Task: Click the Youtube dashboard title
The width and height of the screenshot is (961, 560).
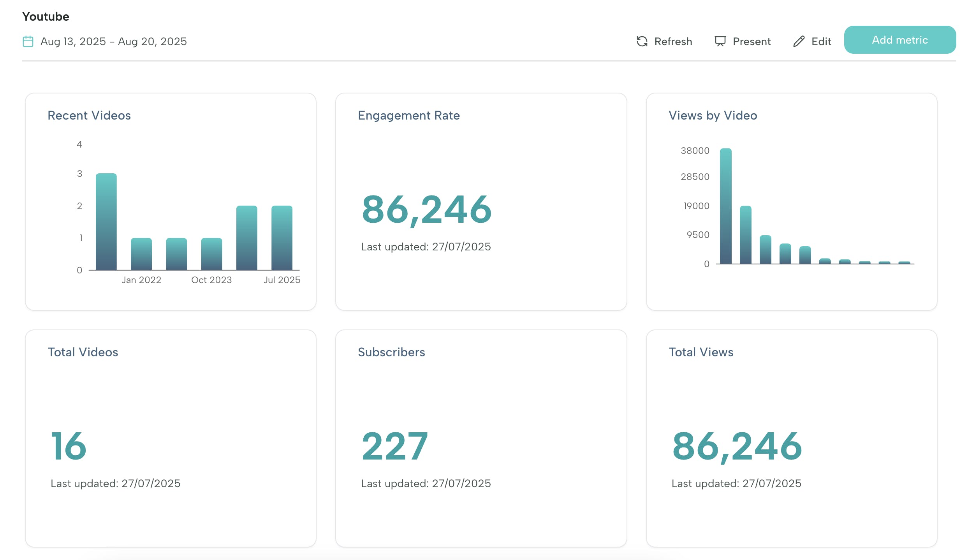Action: click(46, 16)
